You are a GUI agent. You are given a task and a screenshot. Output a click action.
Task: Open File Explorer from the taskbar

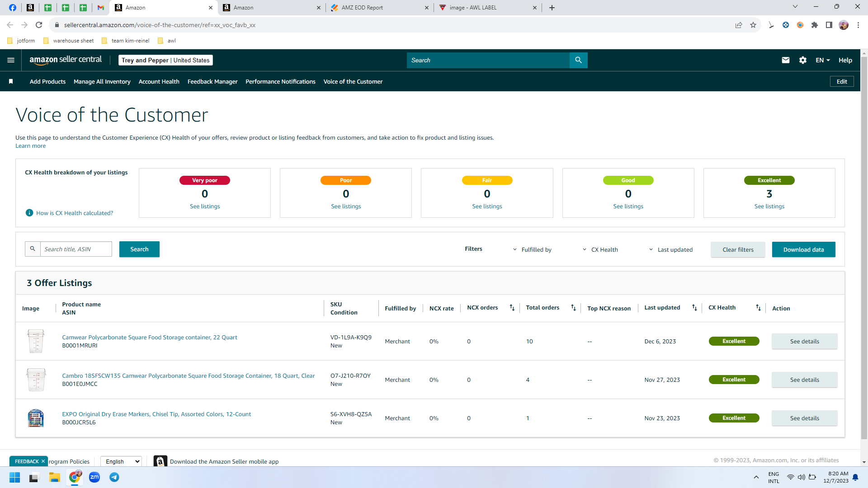(x=55, y=477)
